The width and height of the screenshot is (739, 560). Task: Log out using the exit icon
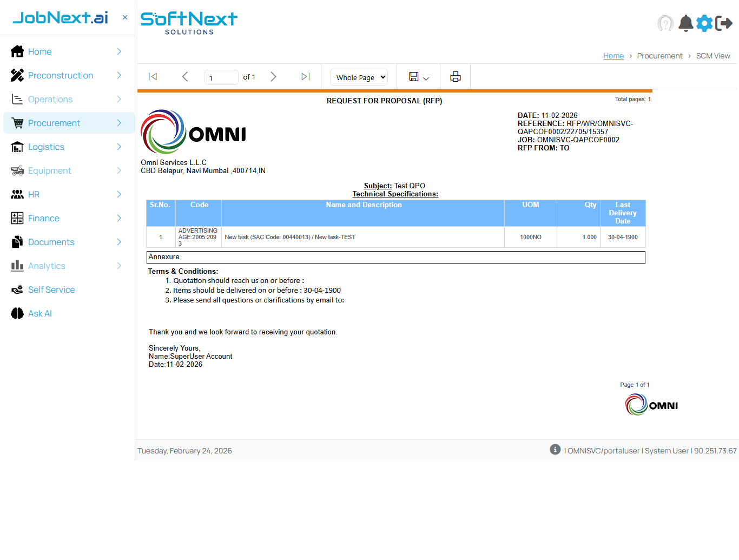pyautogui.click(x=723, y=23)
